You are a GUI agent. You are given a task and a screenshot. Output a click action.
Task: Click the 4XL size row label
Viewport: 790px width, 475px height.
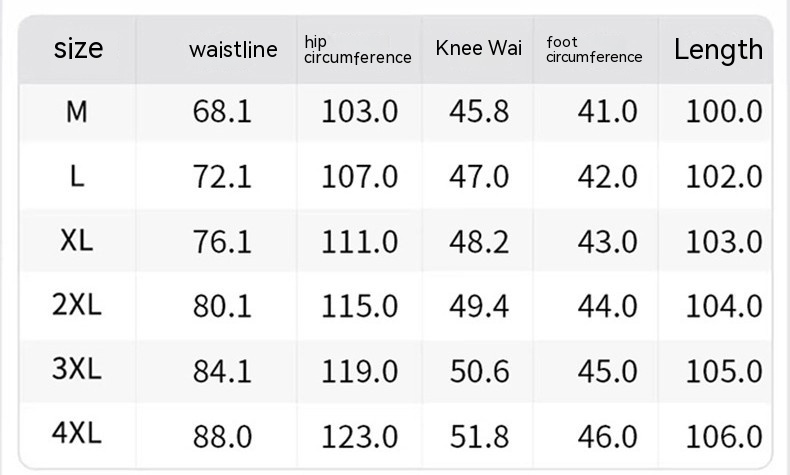[77, 436]
